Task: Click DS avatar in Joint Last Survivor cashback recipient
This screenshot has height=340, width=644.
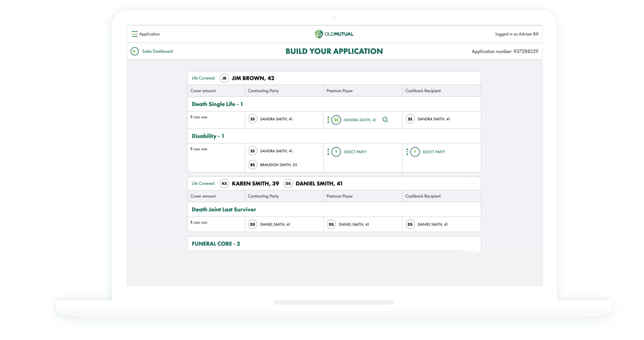Action: (x=410, y=224)
